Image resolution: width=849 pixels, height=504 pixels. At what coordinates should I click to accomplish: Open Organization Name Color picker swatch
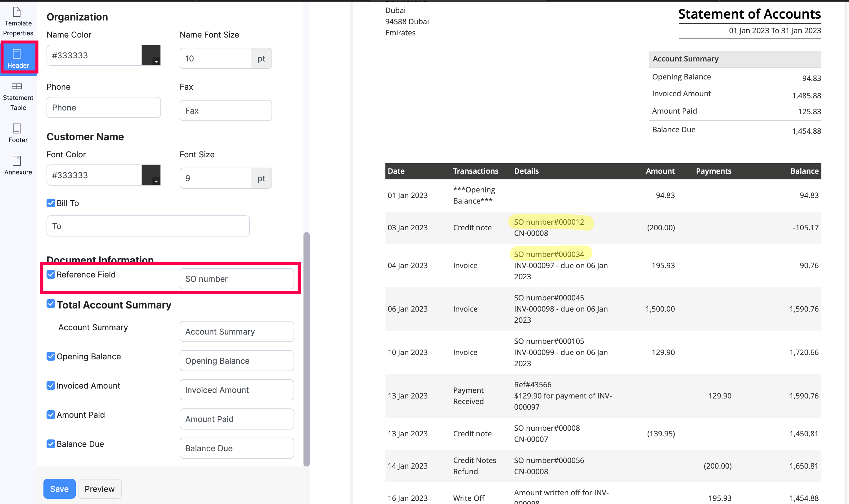point(151,55)
